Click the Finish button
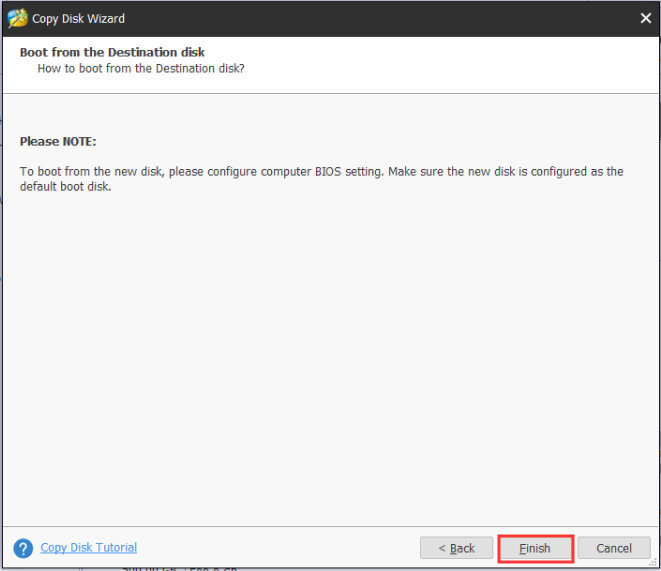The width and height of the screenshot is (661, 571). (535, 548)
